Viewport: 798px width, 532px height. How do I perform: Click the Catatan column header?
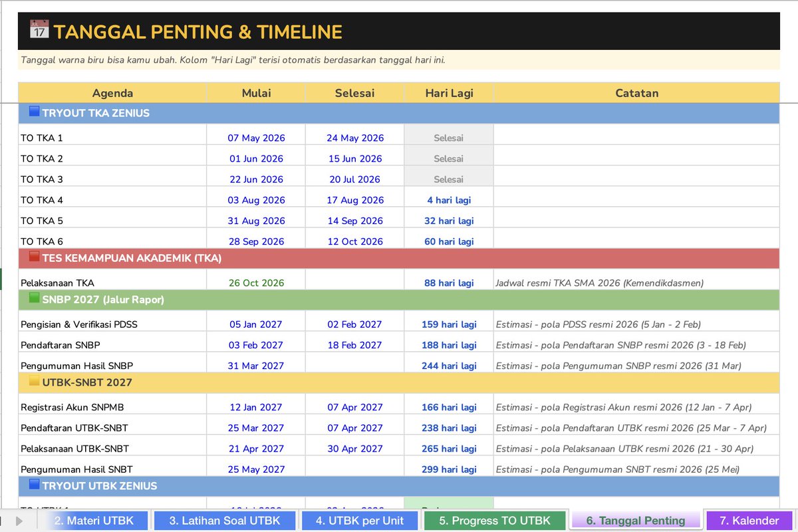pos(636,93)
